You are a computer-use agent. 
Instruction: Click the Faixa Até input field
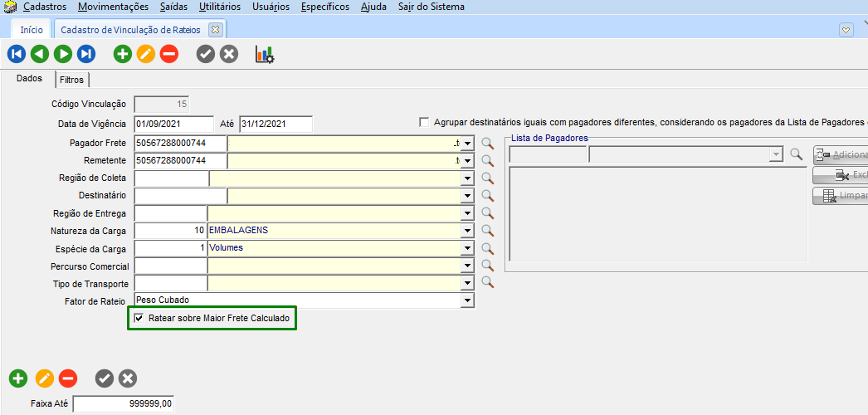click(124, 404)
